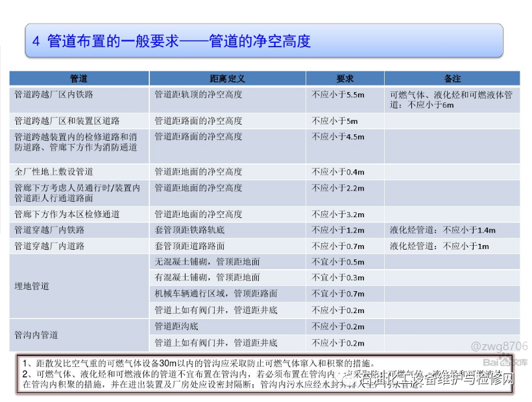Screen dimensions: 532x402
Task: Click the 液化烃管道：不应小于1.4m remark cell
Action: pyautogui.click(x=442, y=230)
